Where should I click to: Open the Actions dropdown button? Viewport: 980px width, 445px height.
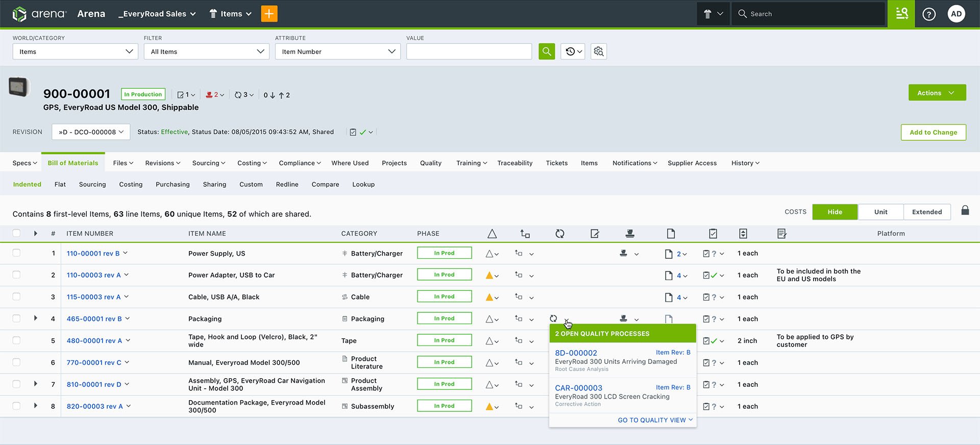point(937,92)
